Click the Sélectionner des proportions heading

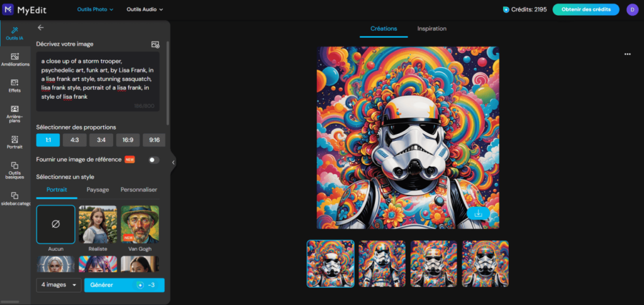point(76,127)
